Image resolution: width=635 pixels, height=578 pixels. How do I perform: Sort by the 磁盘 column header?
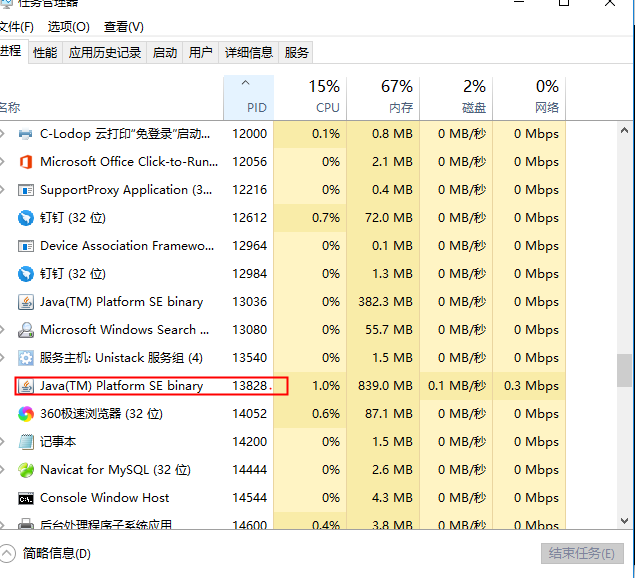[x=456, y=97]
